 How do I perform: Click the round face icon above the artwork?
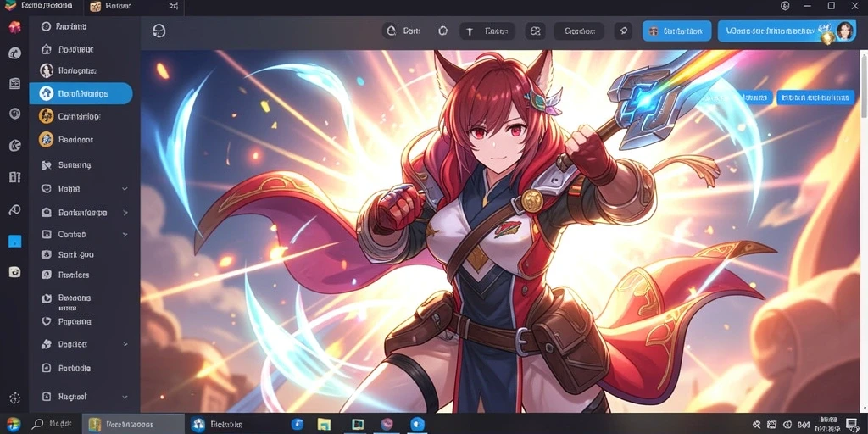tap(159, 31)
